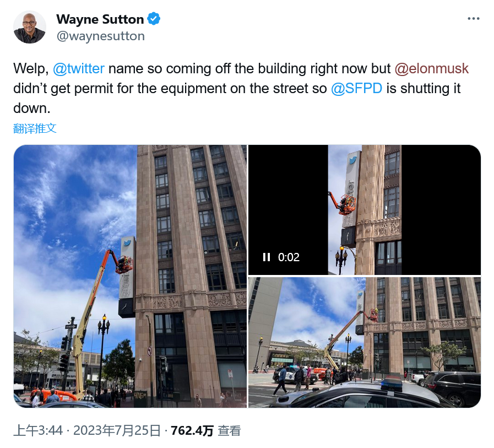Click the video thumbnail of the Twitter sign
The width and height of the screenshot is (494, 448).
coord(365,209)
